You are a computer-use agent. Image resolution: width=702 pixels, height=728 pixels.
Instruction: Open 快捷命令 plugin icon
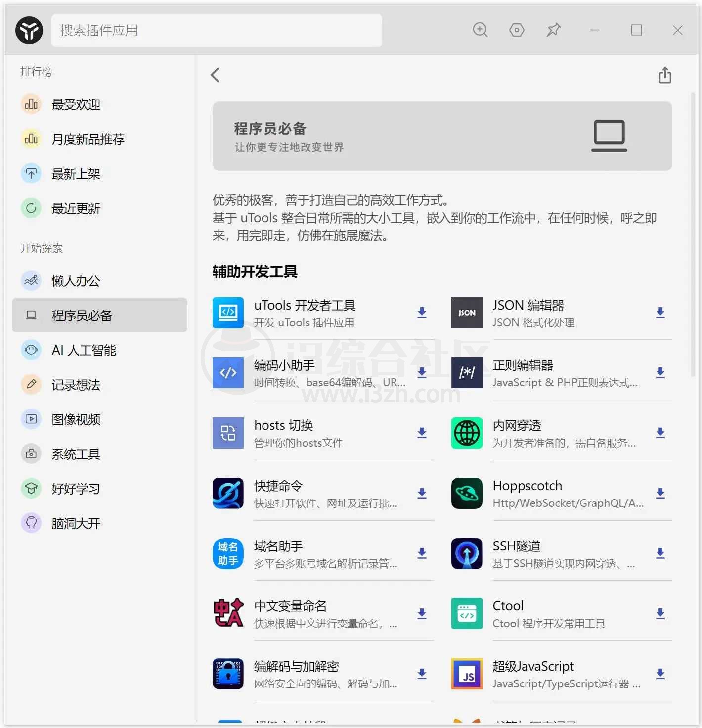[228, 494]
